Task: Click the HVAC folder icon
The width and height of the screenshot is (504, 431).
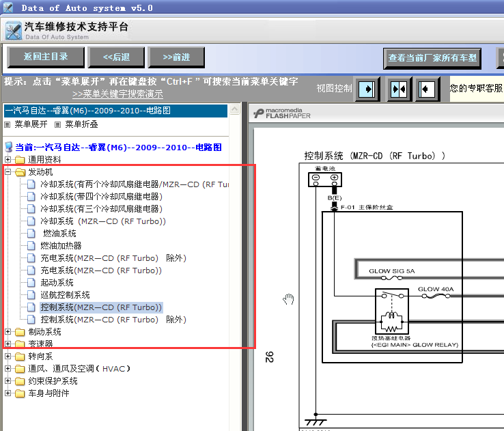Action: click(x=20, y=369)
